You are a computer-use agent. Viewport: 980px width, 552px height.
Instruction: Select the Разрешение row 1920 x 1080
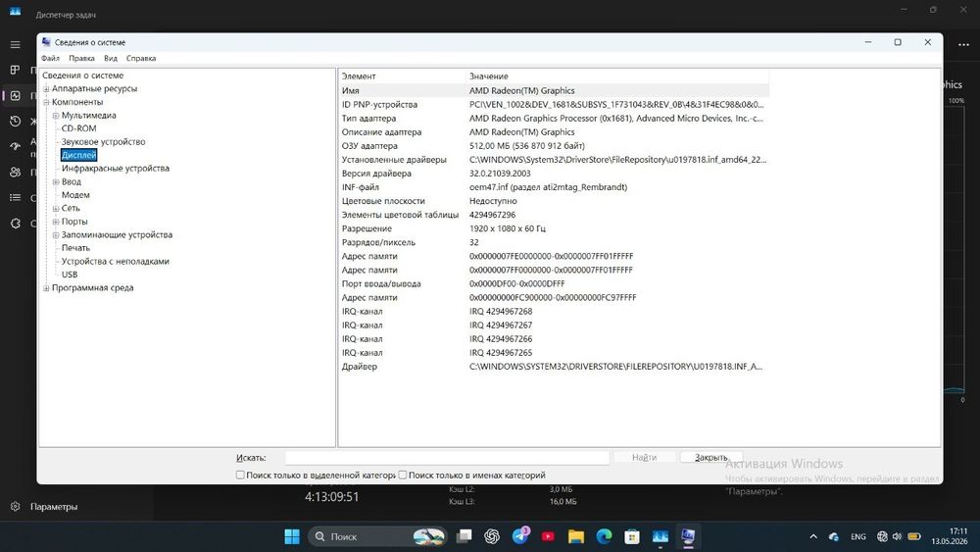(x=555, y=228)
